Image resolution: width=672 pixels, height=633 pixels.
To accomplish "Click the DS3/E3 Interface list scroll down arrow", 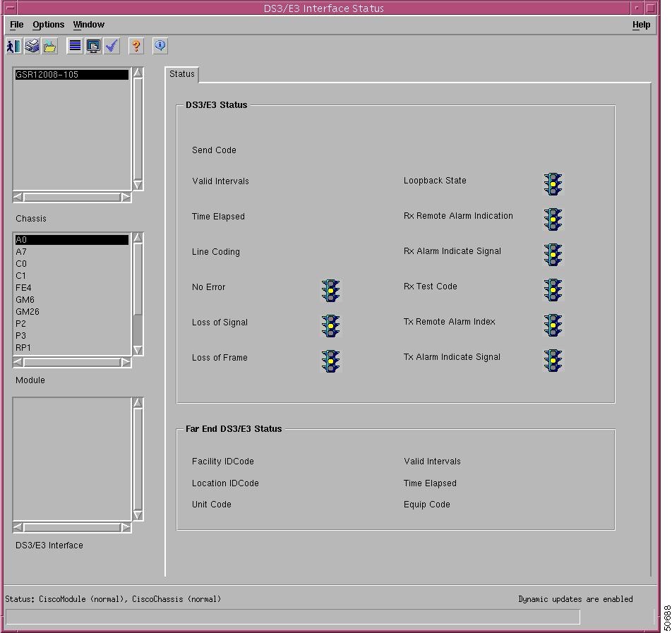I will 138,514.
